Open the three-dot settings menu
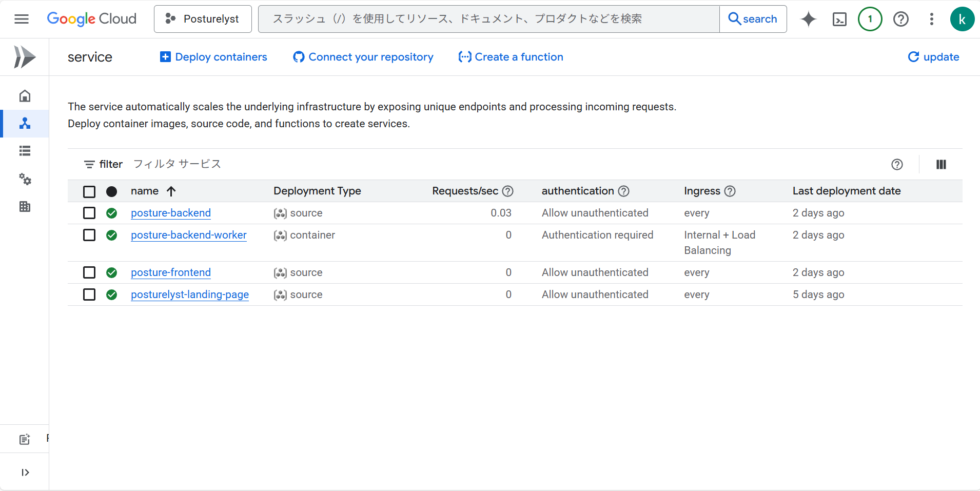The height and width of the screenshot is (491, 980). coord(931,19)
